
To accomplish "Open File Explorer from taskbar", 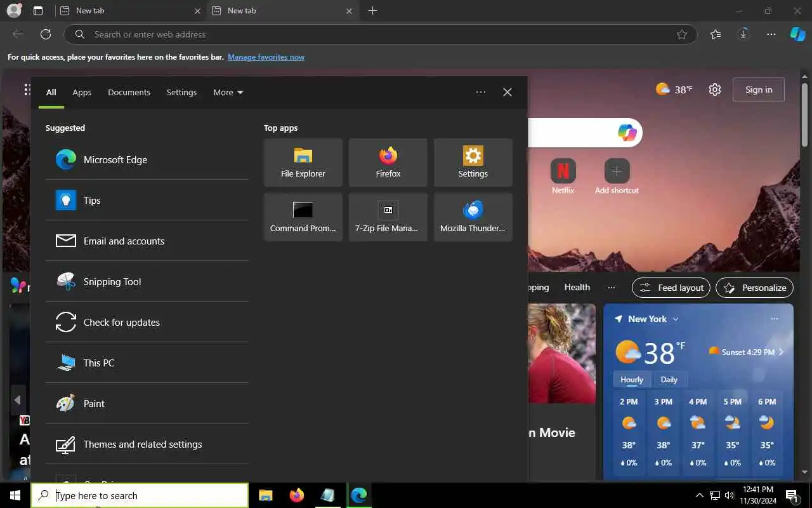I will (266, 495).
